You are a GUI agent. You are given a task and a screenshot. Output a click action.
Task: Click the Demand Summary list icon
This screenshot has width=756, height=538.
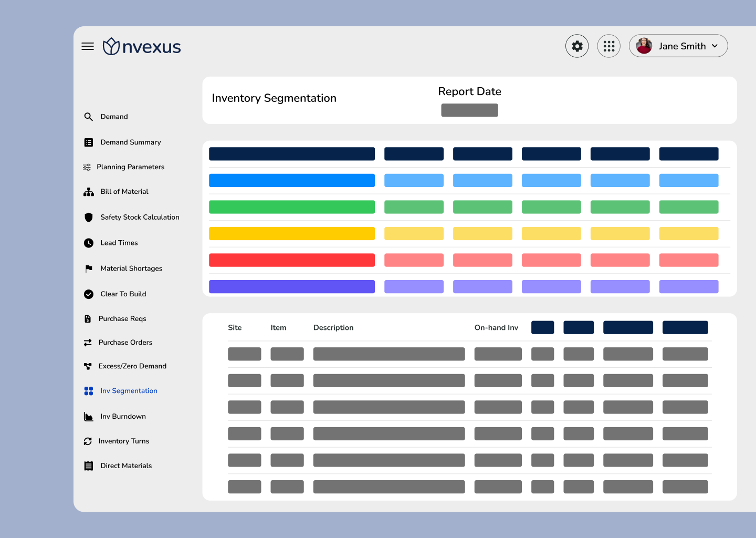(x=89, y=142)
